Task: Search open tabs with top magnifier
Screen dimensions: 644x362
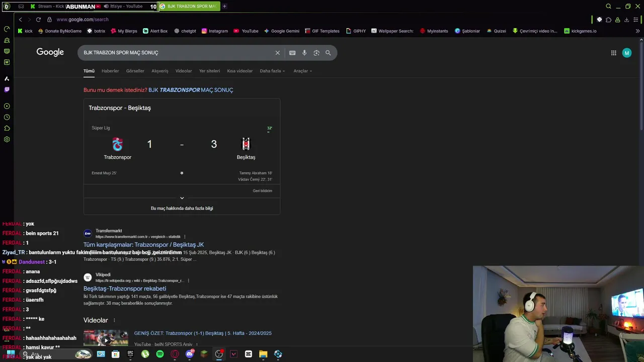Action: [608, 7]
